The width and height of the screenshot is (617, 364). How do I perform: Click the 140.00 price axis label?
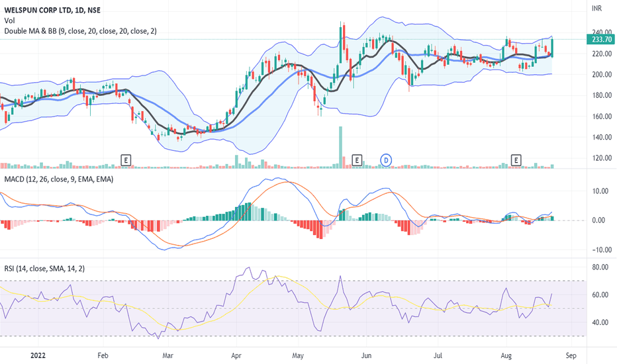tap(602, 138)
